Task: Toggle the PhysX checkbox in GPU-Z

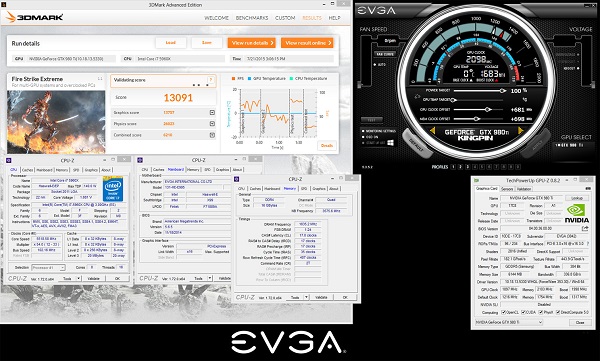Action: point(540,312)
